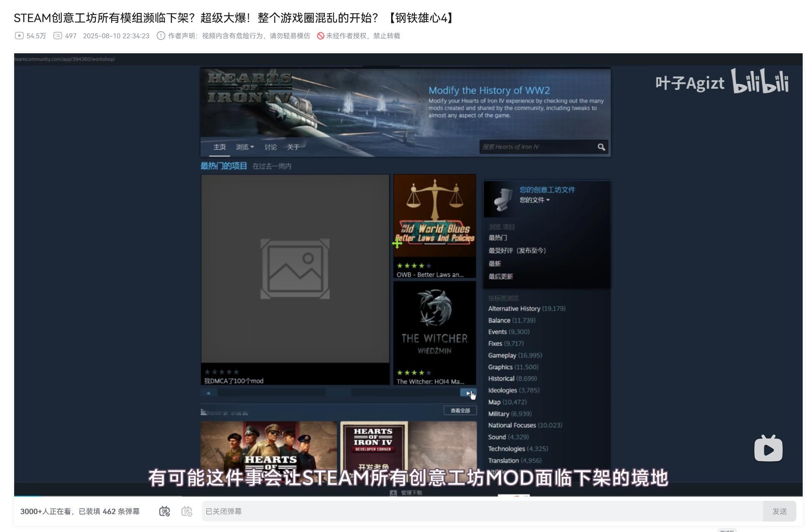The image size is (811, 532).
Task: Click the search magnifier icon in Steam workshop
Action: 601,147
